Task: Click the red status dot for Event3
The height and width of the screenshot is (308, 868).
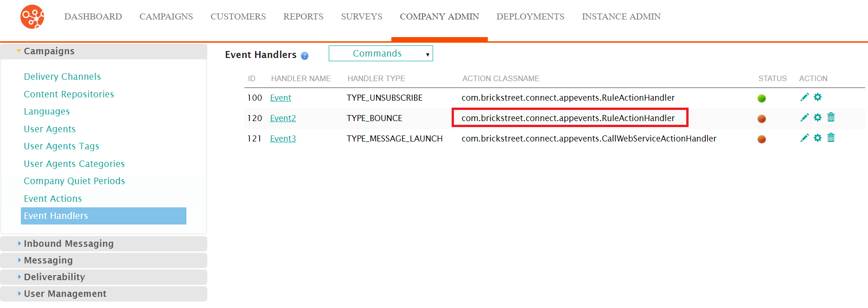Action: point(761,139)
